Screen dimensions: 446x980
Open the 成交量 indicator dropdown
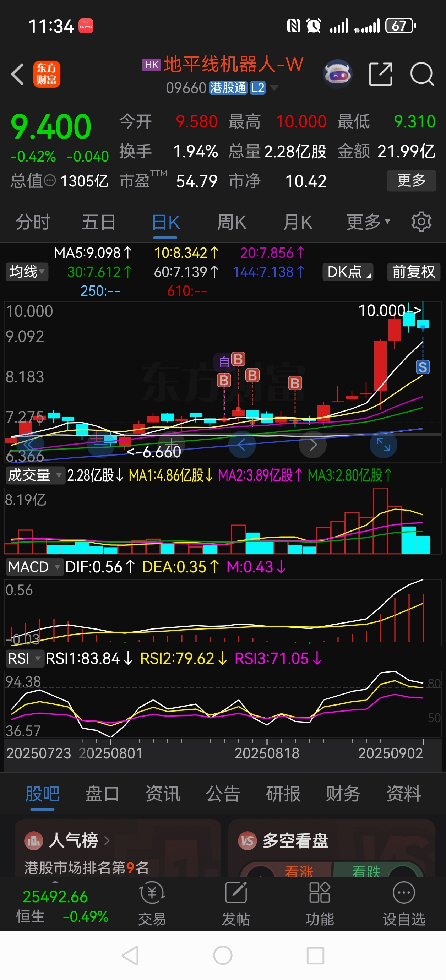click(35, 475)
